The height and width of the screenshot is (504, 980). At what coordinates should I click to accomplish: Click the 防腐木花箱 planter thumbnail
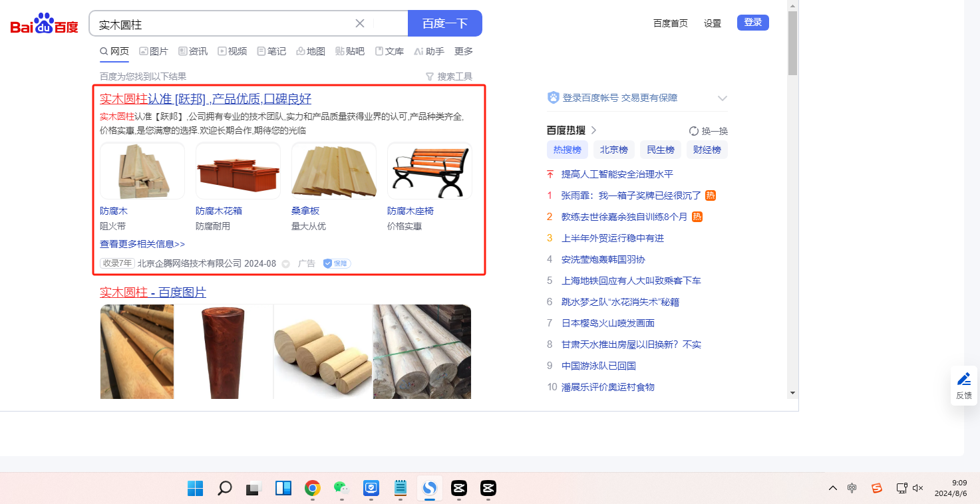pyautogui.click(x=238, y=171)
